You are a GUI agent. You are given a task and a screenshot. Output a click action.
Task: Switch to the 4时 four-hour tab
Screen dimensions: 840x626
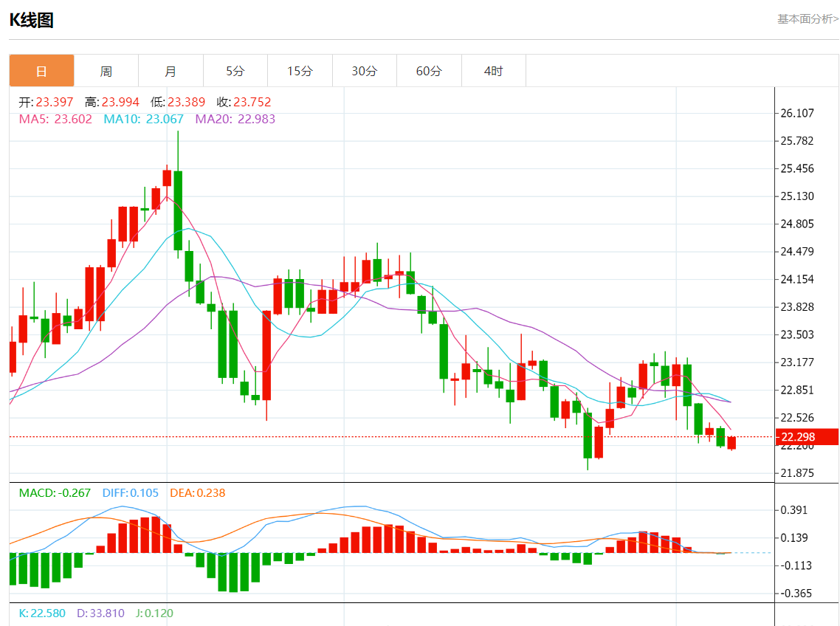point(493,71)
